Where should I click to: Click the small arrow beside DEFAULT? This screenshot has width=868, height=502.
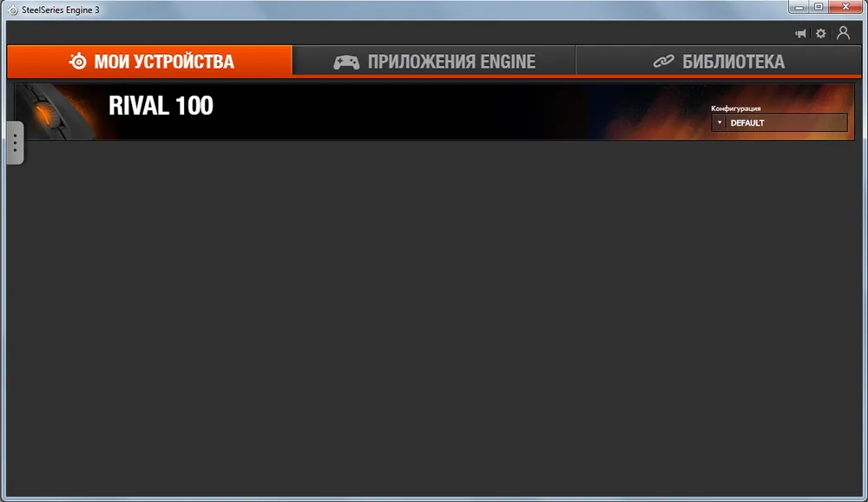click(x=720, y=122)
